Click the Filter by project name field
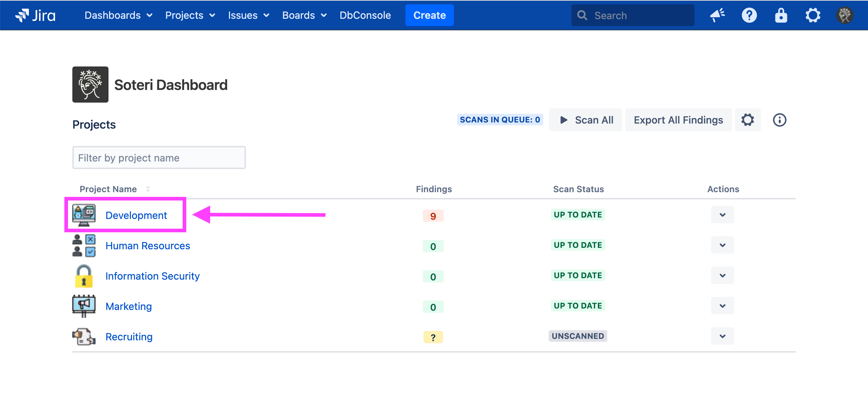Screen dimensions: 868x414 click(159, 158)
